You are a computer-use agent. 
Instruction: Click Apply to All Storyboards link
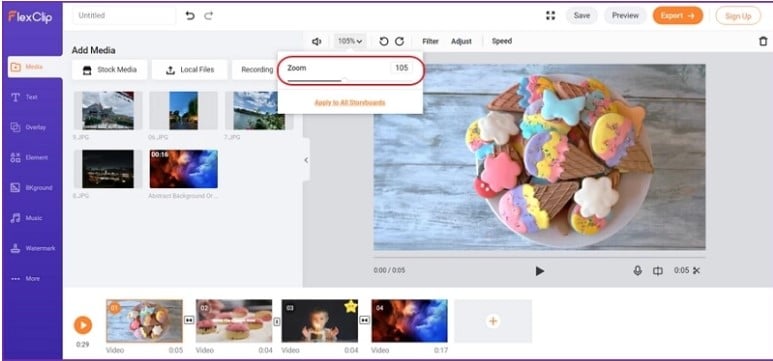350,103
